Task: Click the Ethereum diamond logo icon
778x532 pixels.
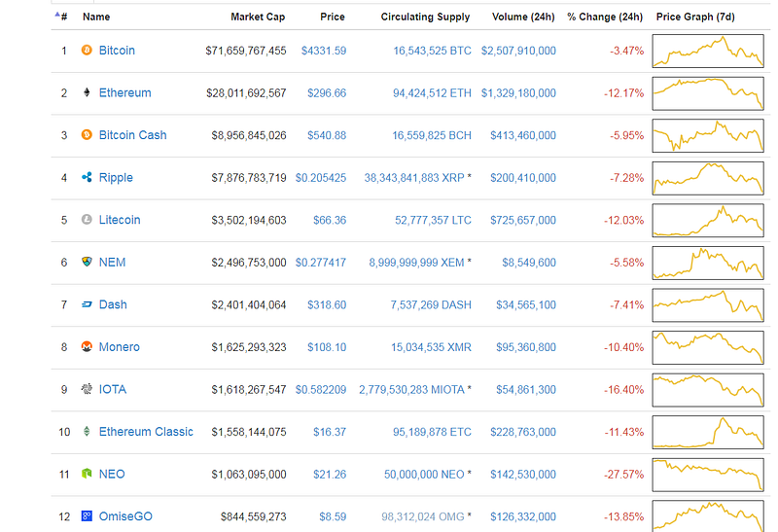Action: point(87,92)
